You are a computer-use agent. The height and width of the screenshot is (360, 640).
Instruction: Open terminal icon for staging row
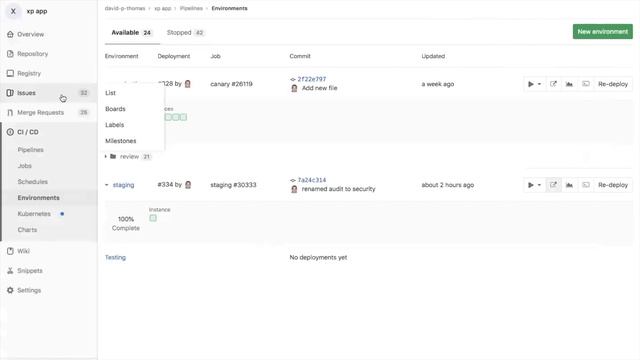coord(586,185)
